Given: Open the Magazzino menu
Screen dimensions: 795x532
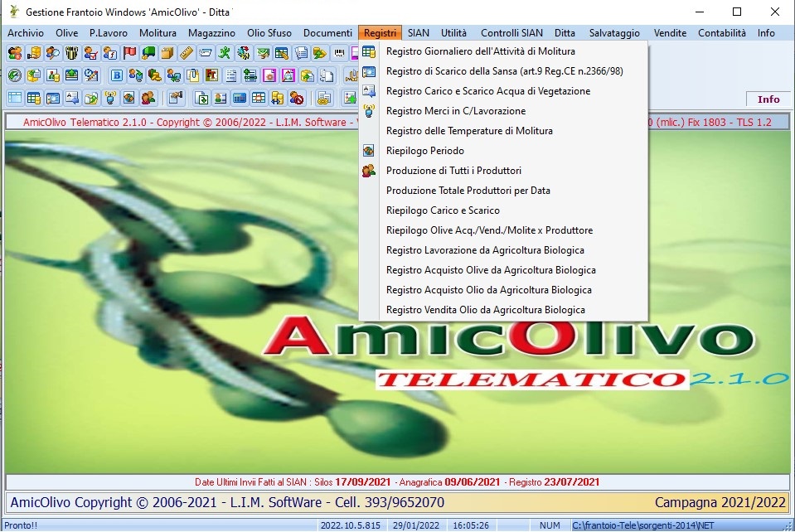Looking at the screenshot, I should pos(211,33).
